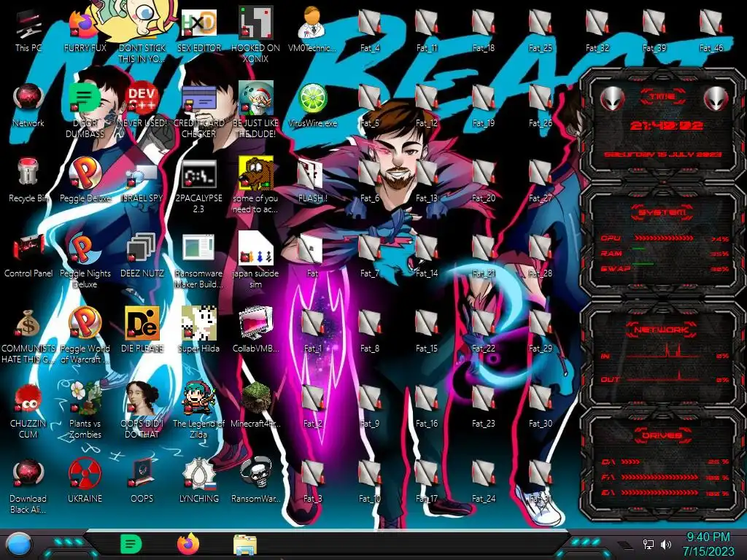
Task: Select the Peggle Deluxe icon
Action: [x=85, y=181]
